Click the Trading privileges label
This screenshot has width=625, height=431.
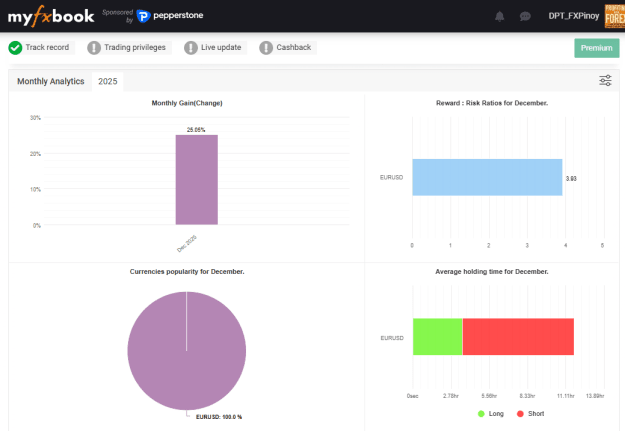[135, 47]
